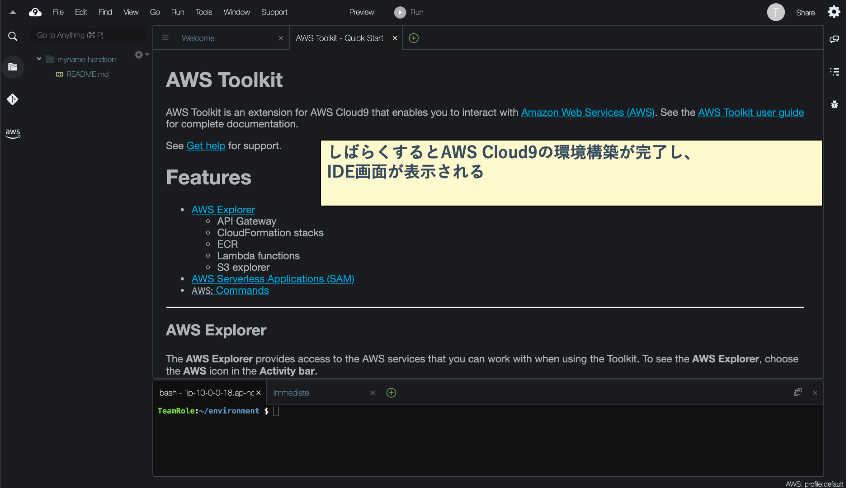Image resolution: width=868 pixels, height=488 pixels.
Task: Open the Find menu
Action: click(105, 12)
